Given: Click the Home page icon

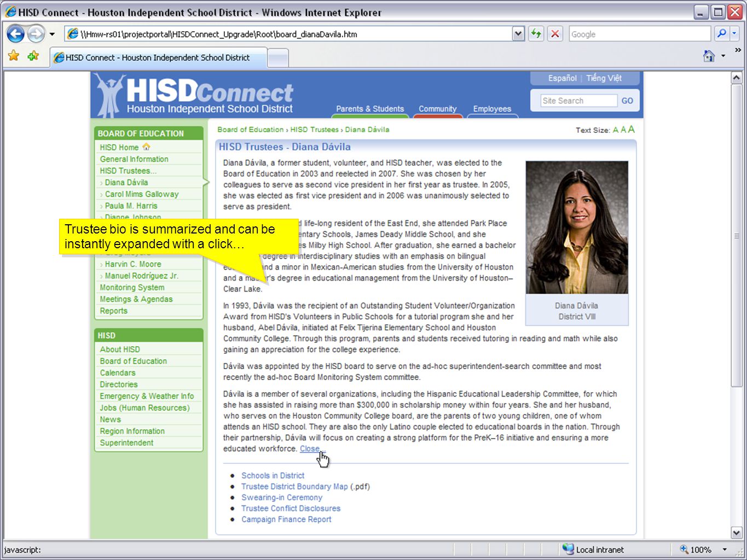Looking at the screenshot, I should tap(709, 56).
